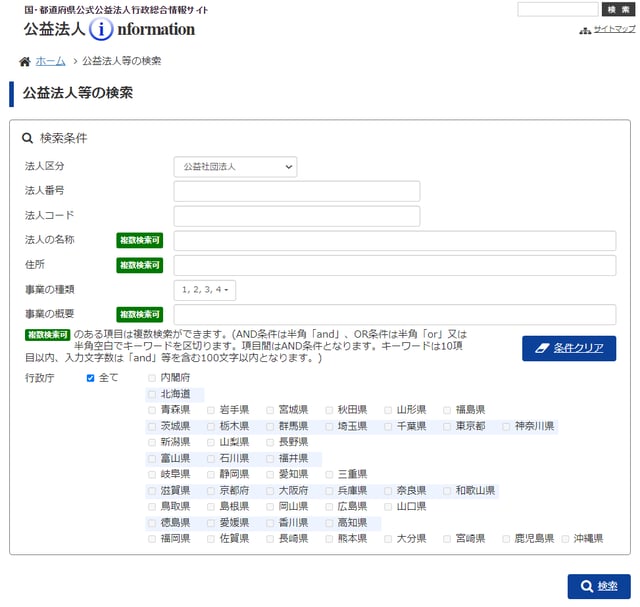Toggle the 全て checkbox
640x607 pixels.
91,378
